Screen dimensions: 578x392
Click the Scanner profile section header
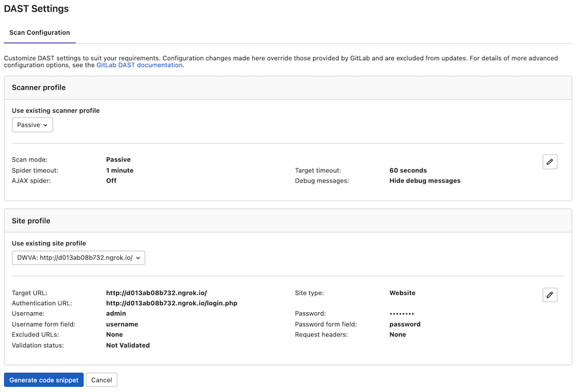pos(39,87)
